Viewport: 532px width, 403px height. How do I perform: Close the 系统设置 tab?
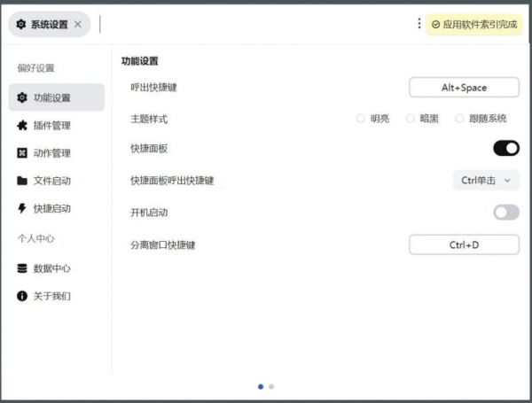pyautogui.click(x=78, y=25)
